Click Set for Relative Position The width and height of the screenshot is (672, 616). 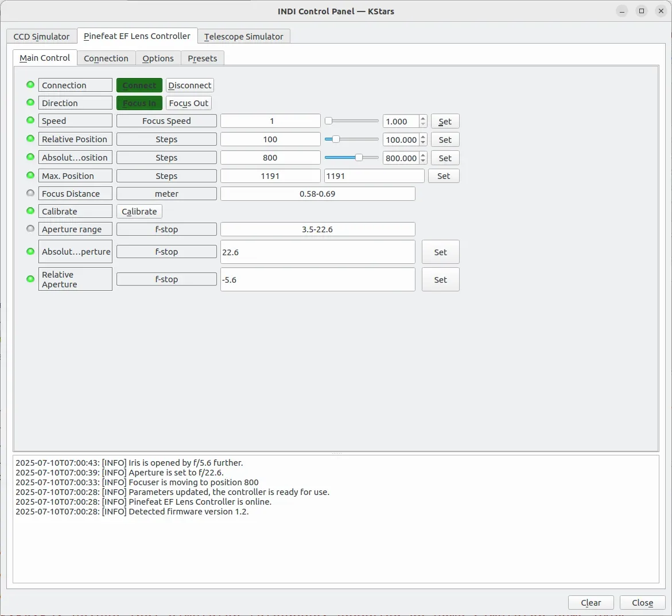(x=445, y=139)
